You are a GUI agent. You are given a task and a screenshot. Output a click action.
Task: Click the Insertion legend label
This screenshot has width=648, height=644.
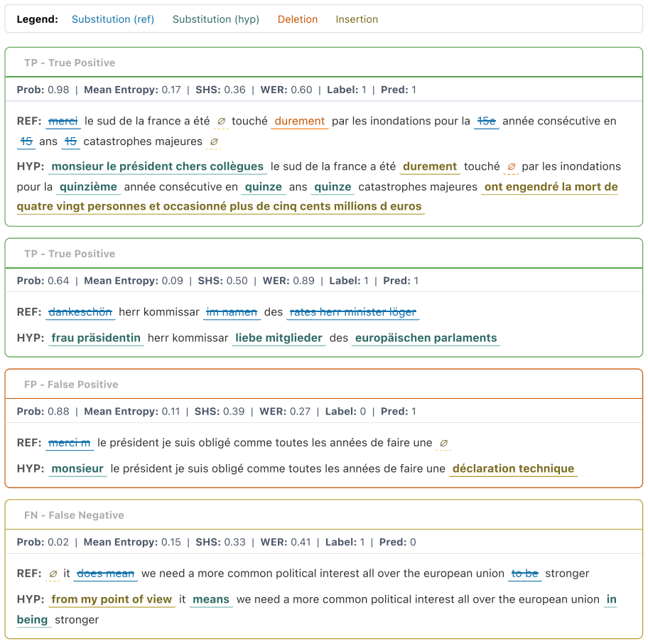point(357,19)
